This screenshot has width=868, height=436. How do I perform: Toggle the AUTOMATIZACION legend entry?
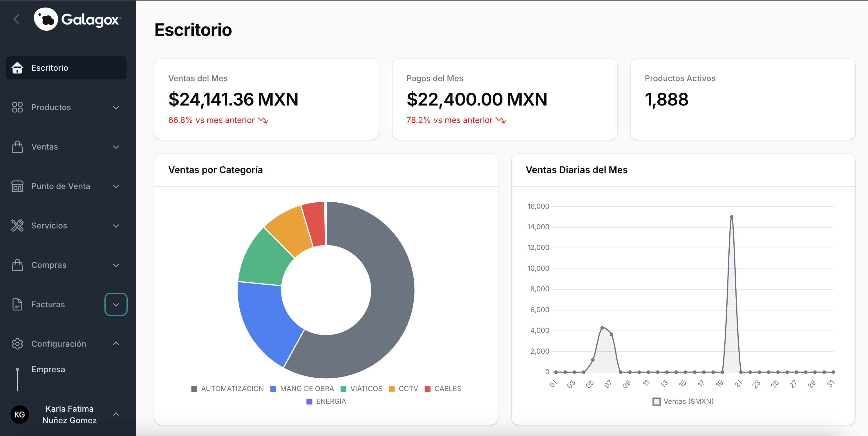tap(228, 388)
